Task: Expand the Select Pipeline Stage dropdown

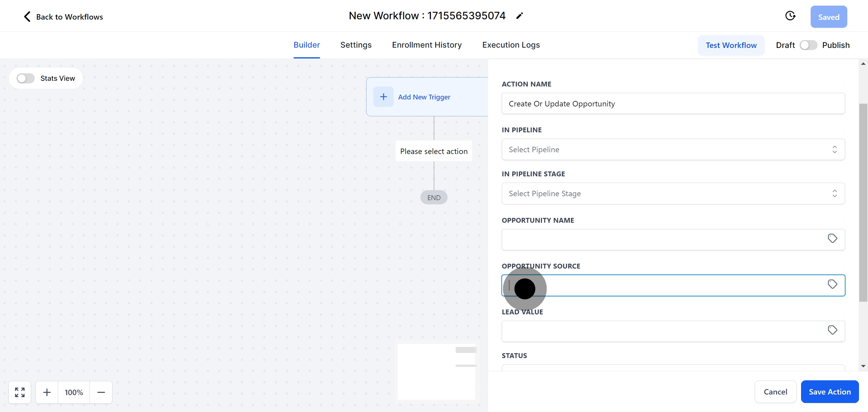Action: pyautogui.click(x=673, y=194)
